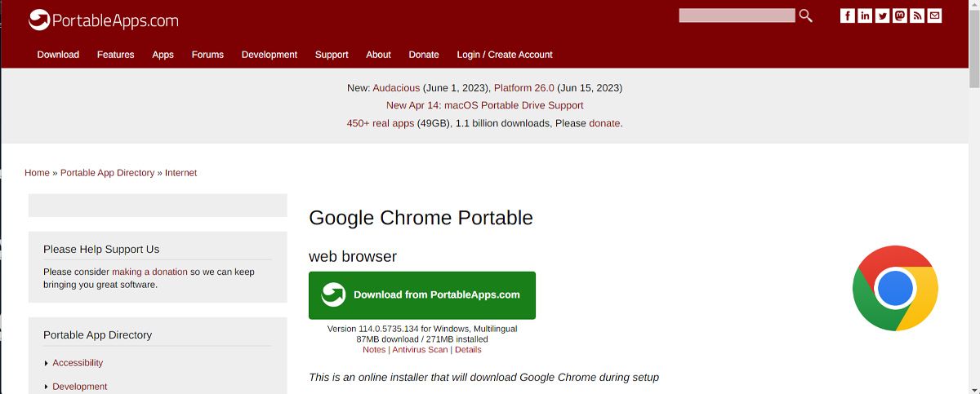Screen dimensions: 980x394
Task: Open the Antivirus Scan link
Action: click(420, 350)
